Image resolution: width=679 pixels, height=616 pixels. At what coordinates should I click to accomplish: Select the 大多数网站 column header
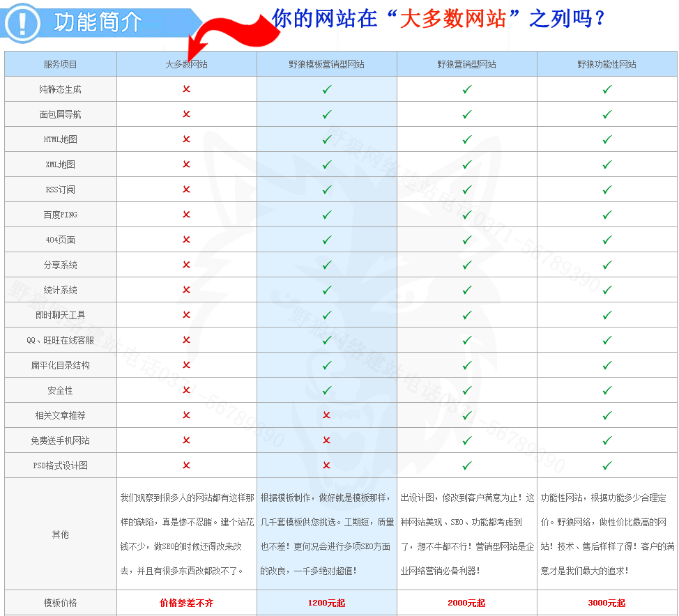tap(186, 64)
